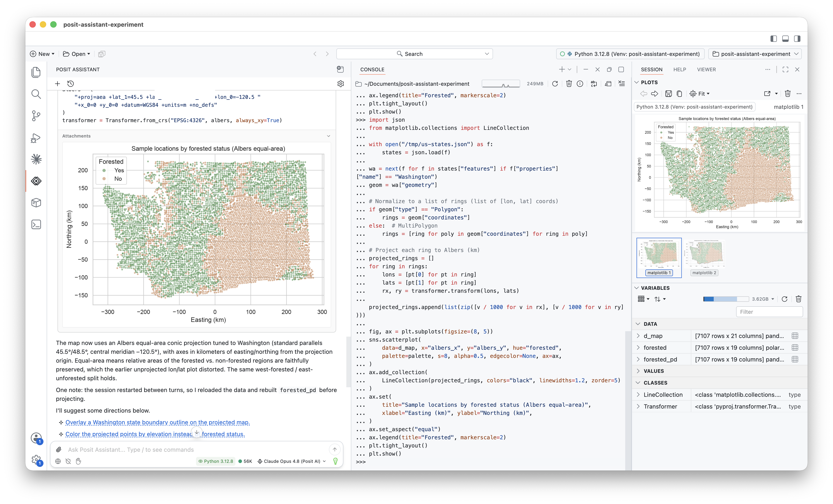Collapse the Plots section
The image size is (833, 504).
click(637, 82)
